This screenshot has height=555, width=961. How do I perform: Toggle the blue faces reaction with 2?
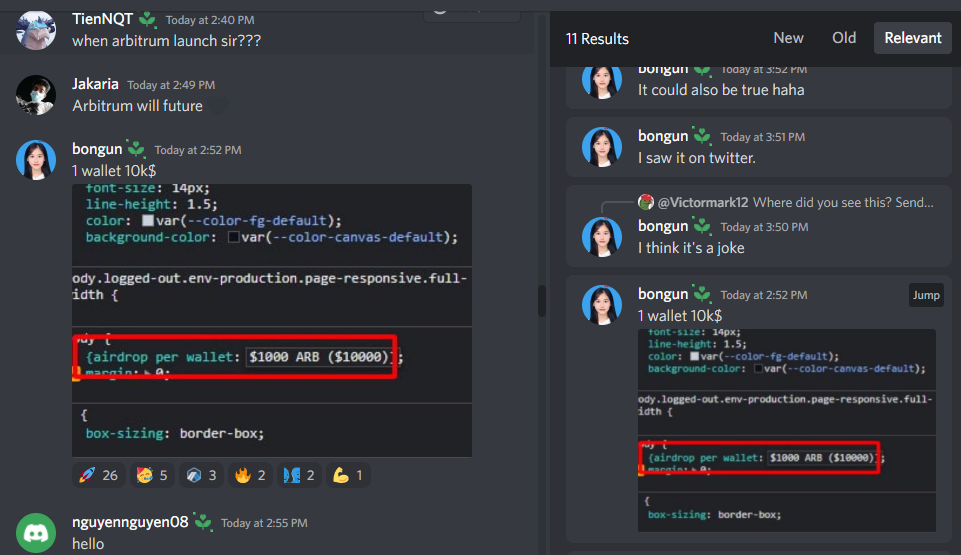(299, 475)
